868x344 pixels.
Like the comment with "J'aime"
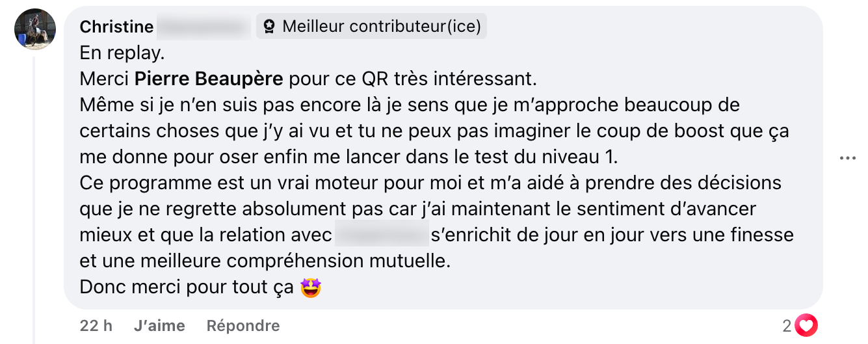[159, 326]
